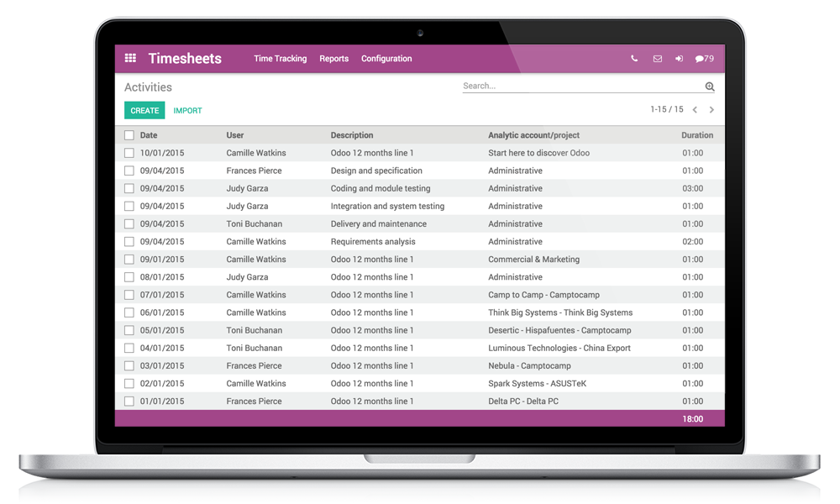The width and height of the screenshot is (840, 504).
Task: Check the row dated 03/01/2015
Action: (x=129, y=365)
